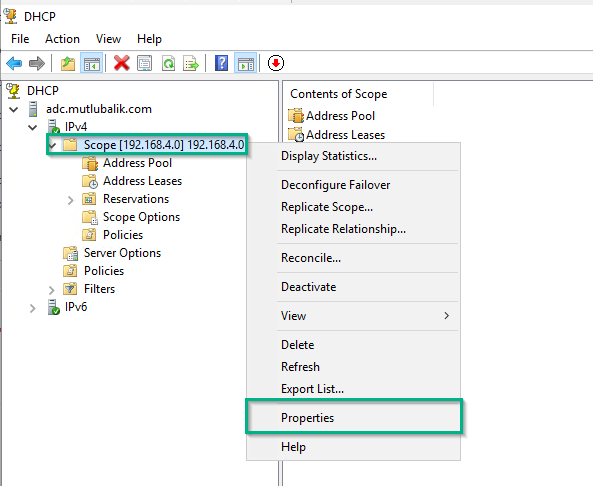Expand the IPv6 tree node
The image size is (593, 486).
click(33, 308)
